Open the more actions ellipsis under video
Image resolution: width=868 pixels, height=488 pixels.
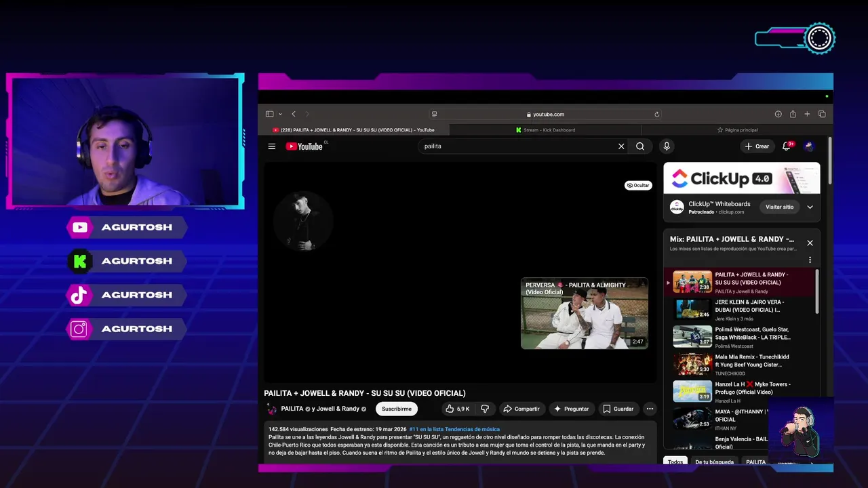click(x=650, y=409)
